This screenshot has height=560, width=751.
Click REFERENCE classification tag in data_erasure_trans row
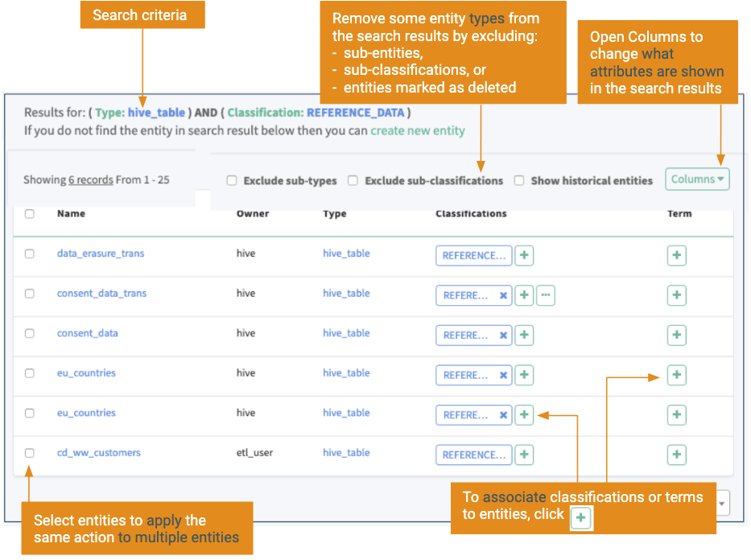click(473, 256)
